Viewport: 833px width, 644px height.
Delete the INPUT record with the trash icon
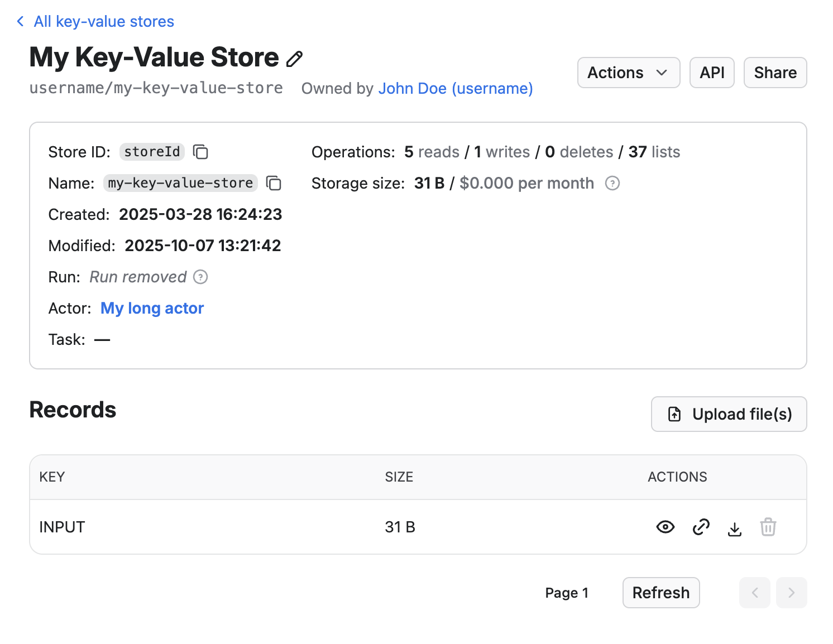(x=768, y=526)
